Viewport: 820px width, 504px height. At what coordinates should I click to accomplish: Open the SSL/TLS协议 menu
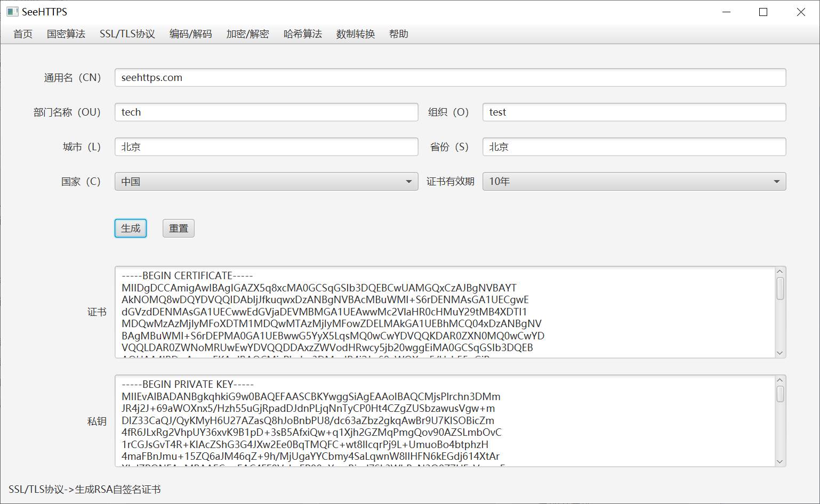coord(127,34)
